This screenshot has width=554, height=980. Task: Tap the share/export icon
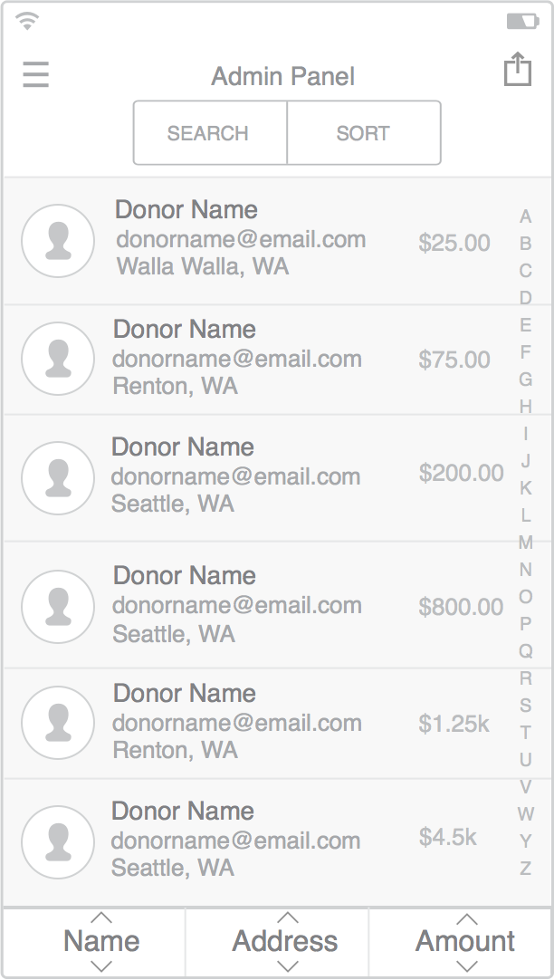[x=517, y=70]
